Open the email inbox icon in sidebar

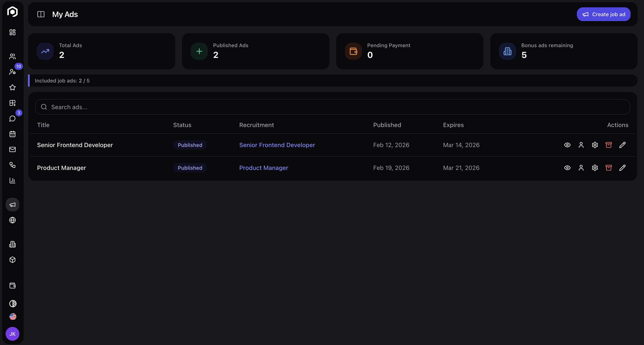click(12, 149)
